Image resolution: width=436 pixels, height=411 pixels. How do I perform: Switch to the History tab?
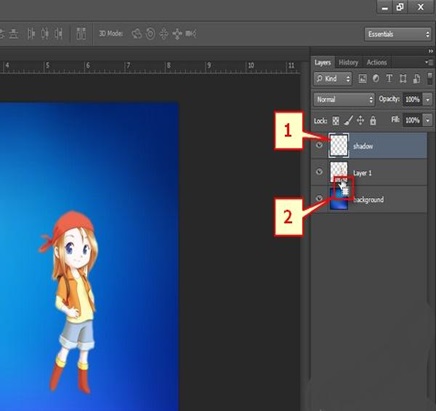pyautogui.click(x=348, y=63)
